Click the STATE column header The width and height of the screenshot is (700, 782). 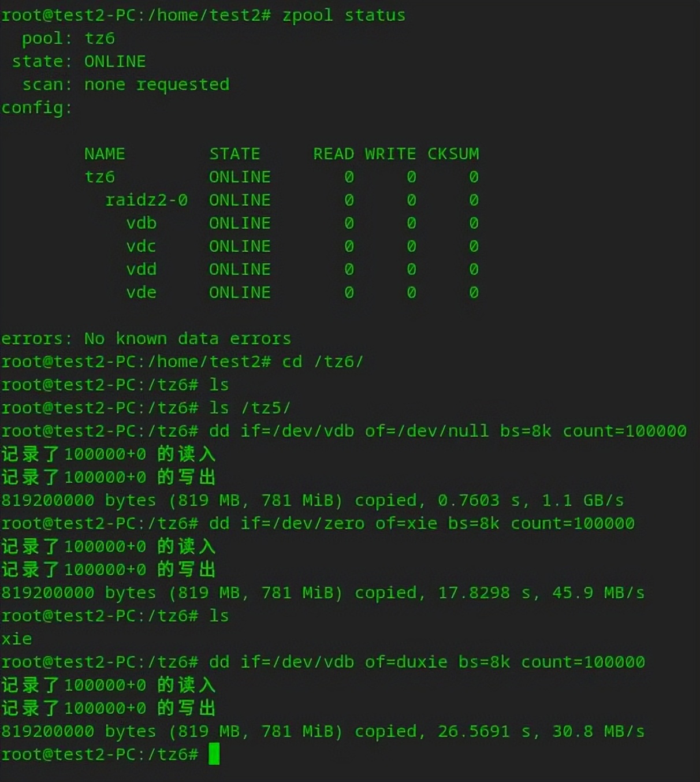coord(234,154)
